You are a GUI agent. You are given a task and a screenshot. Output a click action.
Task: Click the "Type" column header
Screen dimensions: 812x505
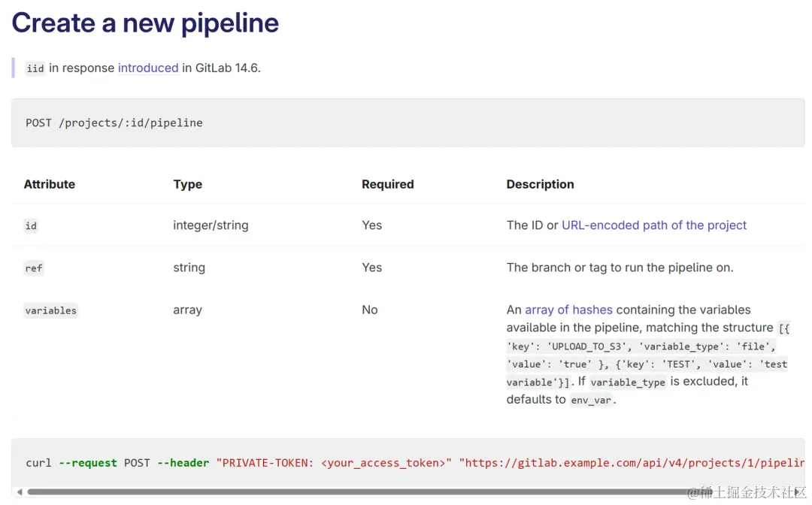187,184
